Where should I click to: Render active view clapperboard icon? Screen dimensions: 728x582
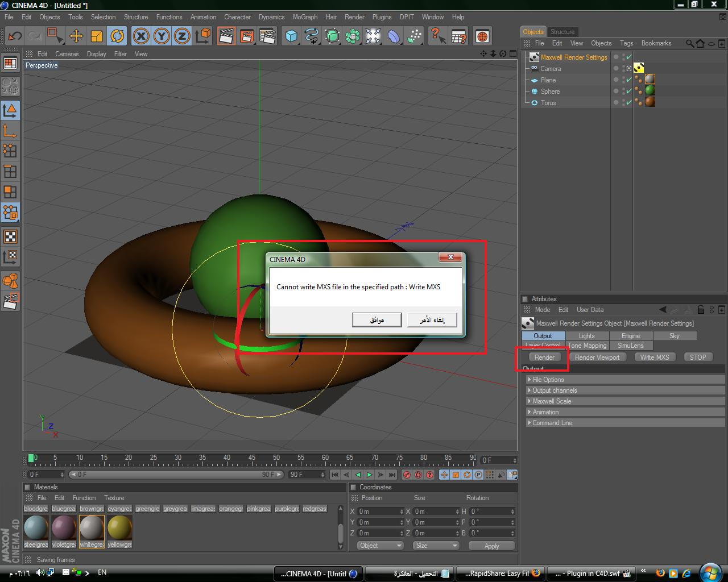pyautogui.click(x=226, y=36)
